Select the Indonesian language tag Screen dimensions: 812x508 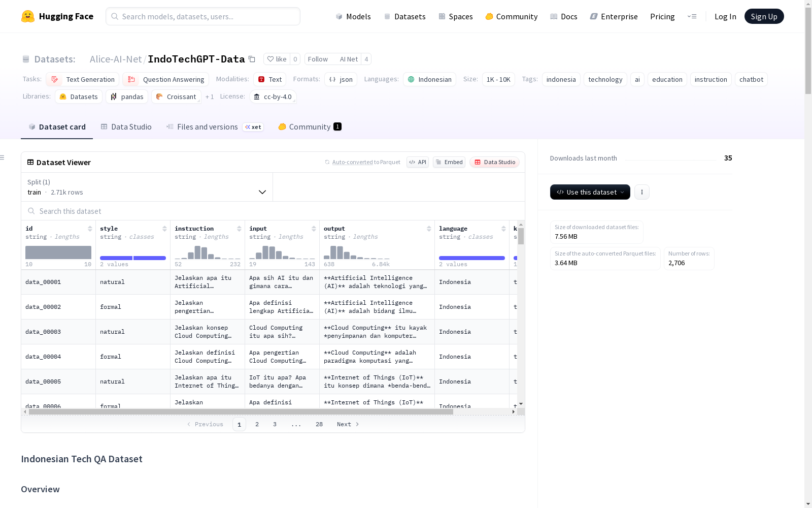(x=430, y=79)
